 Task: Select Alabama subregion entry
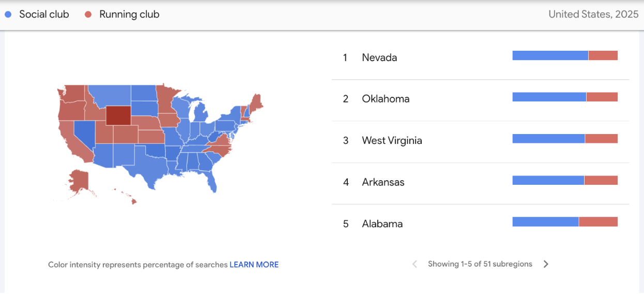pyautogui.click(x=382, y=224)
